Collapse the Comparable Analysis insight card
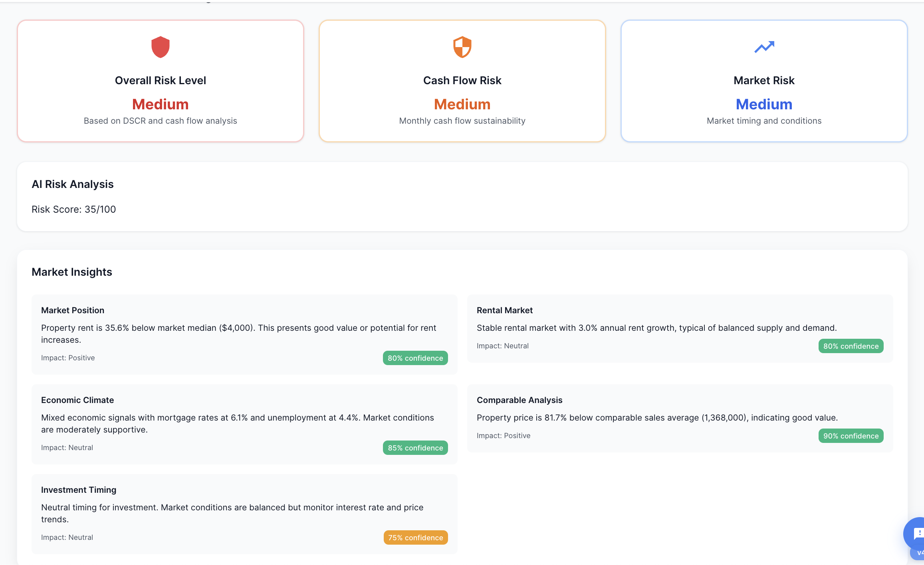The height and width of the screenshot is (565, 924). pos(520,400)
